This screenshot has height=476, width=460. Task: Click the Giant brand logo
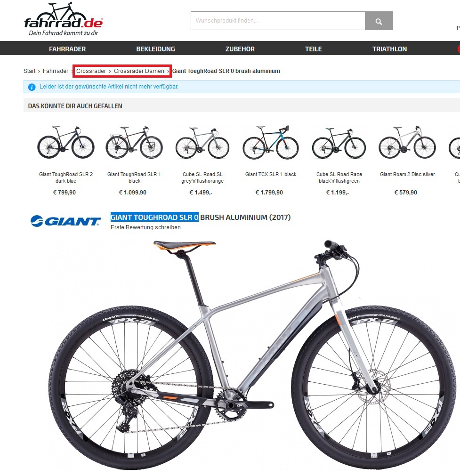(x=65, y=221)
